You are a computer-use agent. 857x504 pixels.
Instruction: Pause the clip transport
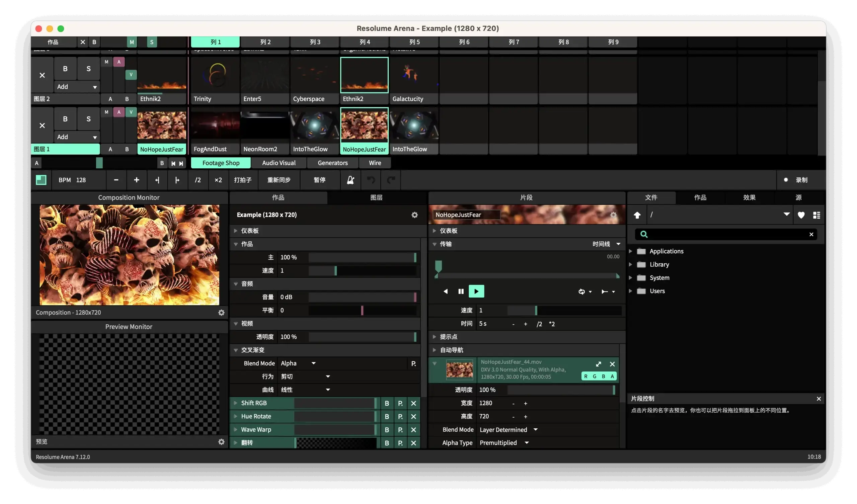[461, 291]
